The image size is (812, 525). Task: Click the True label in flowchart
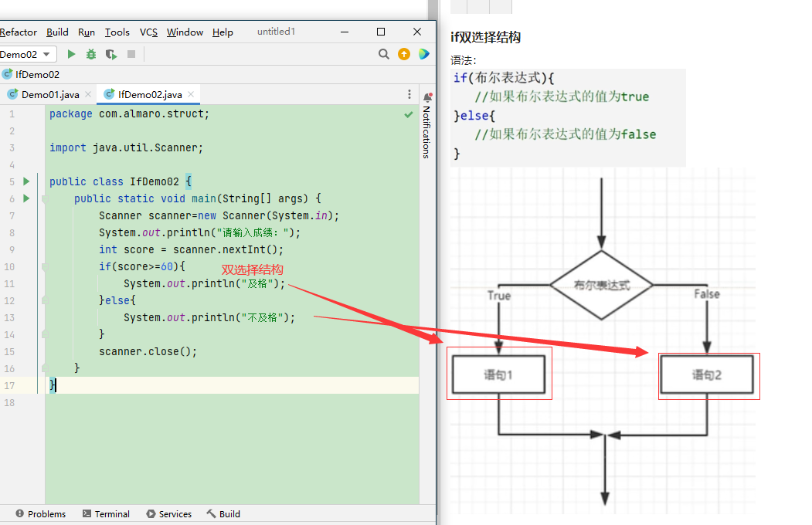tap(498, 296)
